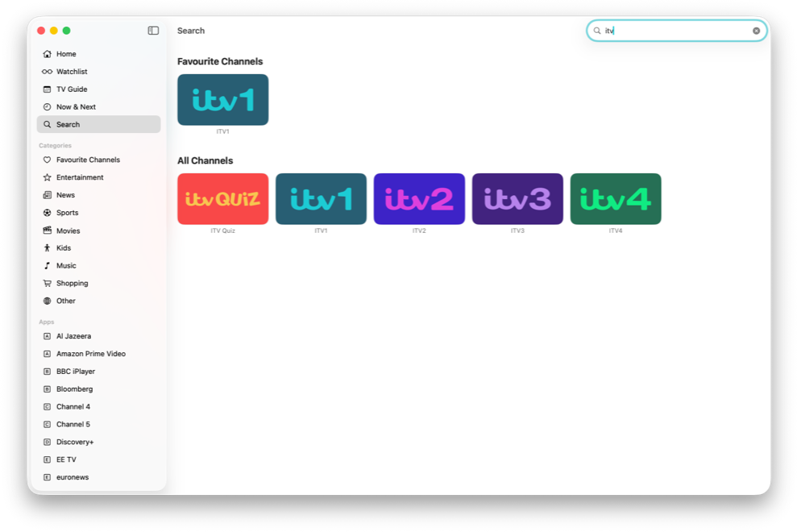Open the Movies category
The width and height of the screenshot is (797, 532).
[68, 231]
